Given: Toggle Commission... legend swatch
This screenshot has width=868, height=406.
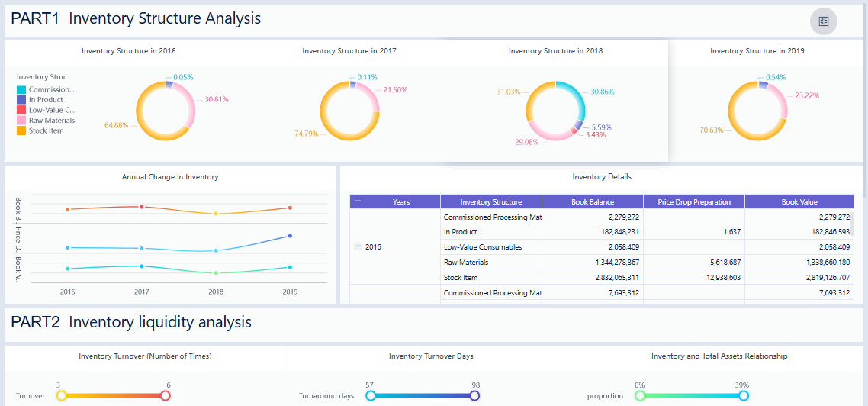Looking at the screenshot, I should (21, 90).
